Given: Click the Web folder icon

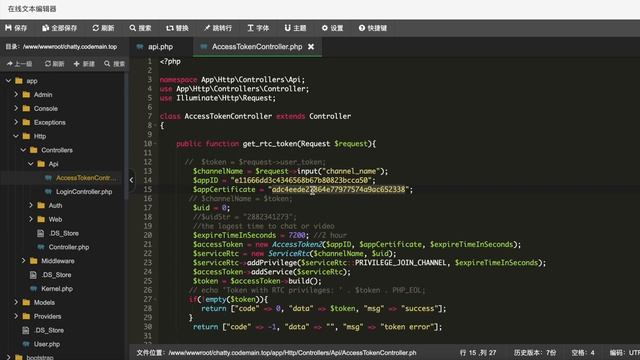Looking at the screenshot, I should (41, 220).
